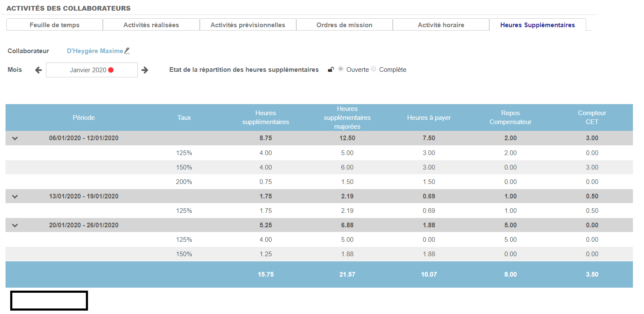644x314 pixels.
Task: Click the open padlock icon
Action: [331, 70]
